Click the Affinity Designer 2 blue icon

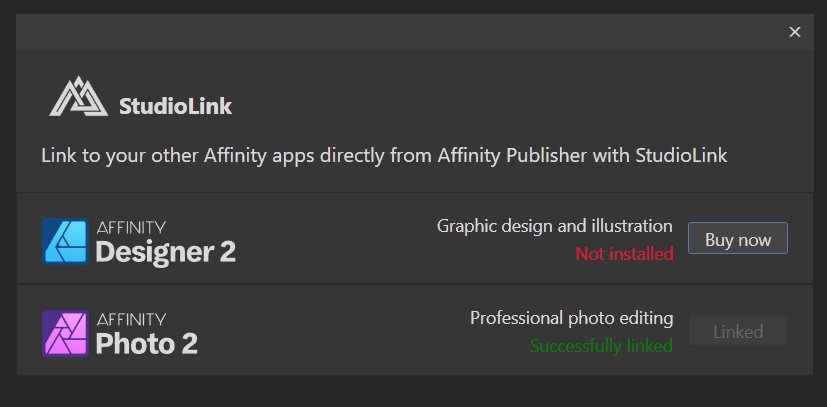click(65, 241)
